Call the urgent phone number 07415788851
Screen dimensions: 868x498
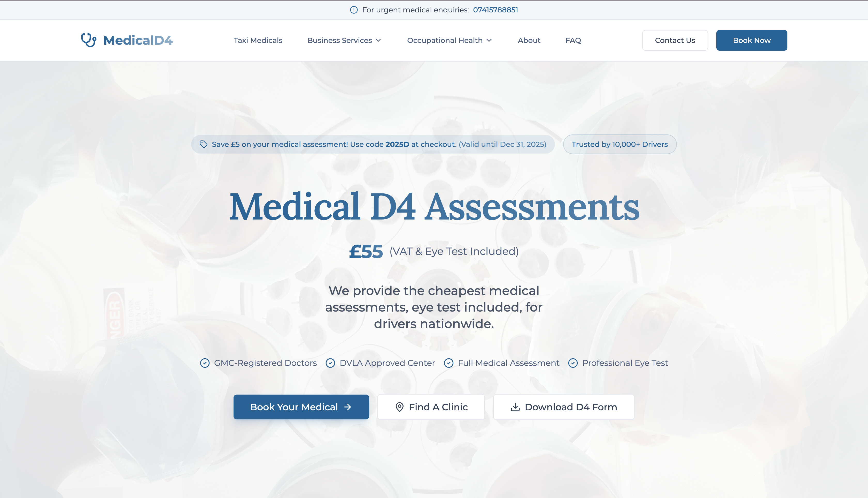(495, 10)
